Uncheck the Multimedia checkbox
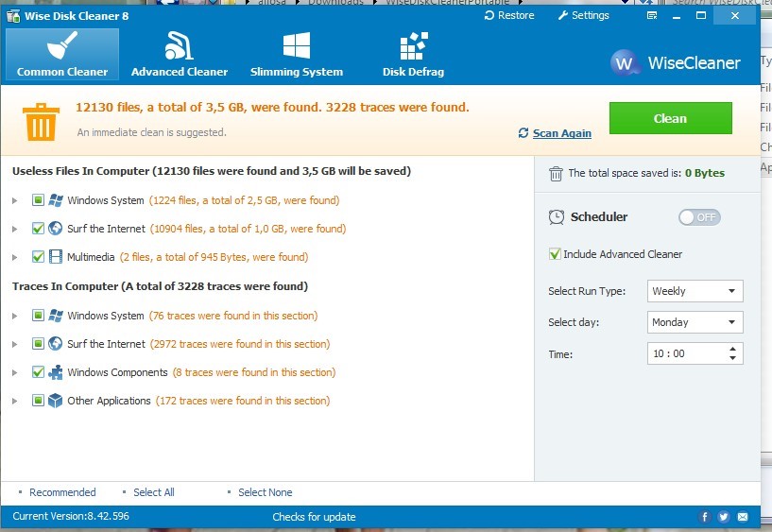 point(39,257)
